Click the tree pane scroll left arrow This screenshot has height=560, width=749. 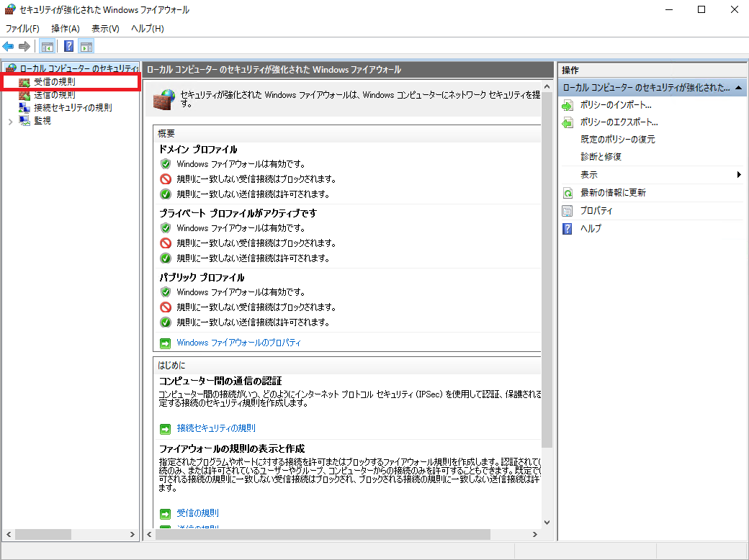point(8,535)
